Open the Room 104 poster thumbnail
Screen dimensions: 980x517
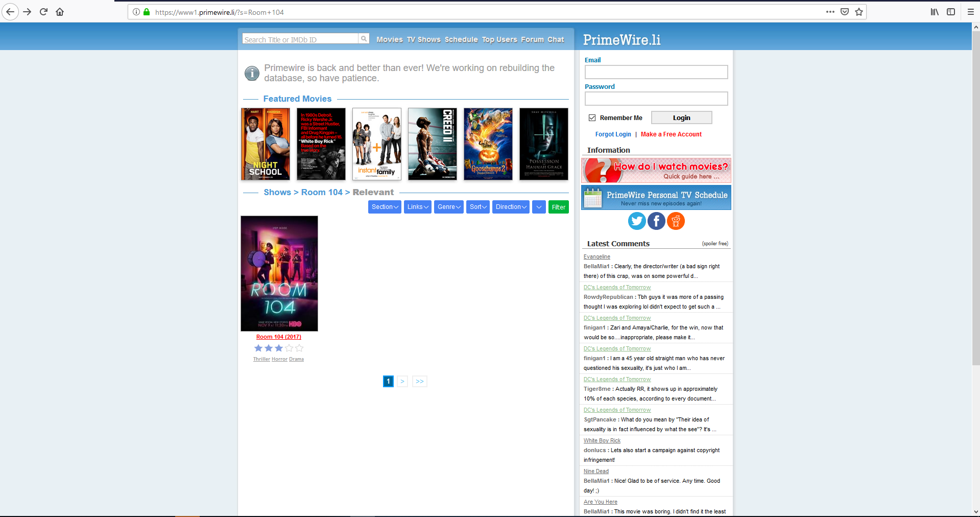279,273
